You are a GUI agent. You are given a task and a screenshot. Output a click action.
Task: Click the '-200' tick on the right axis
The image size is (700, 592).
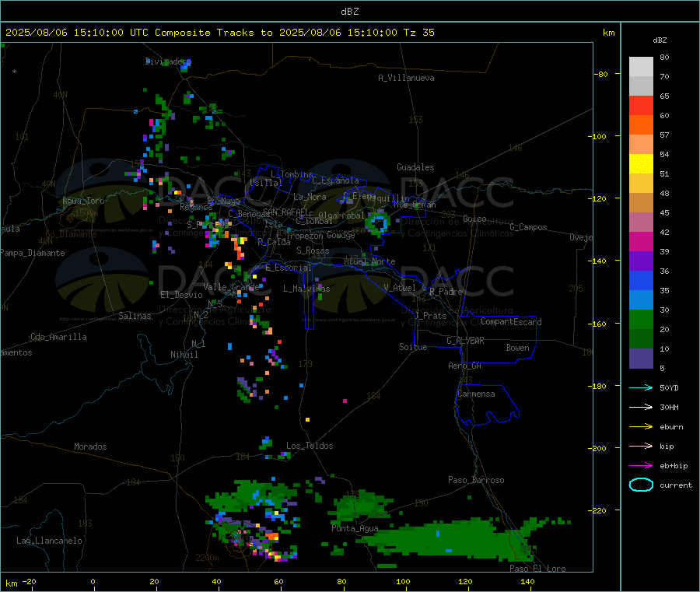[x=597, y=449]
